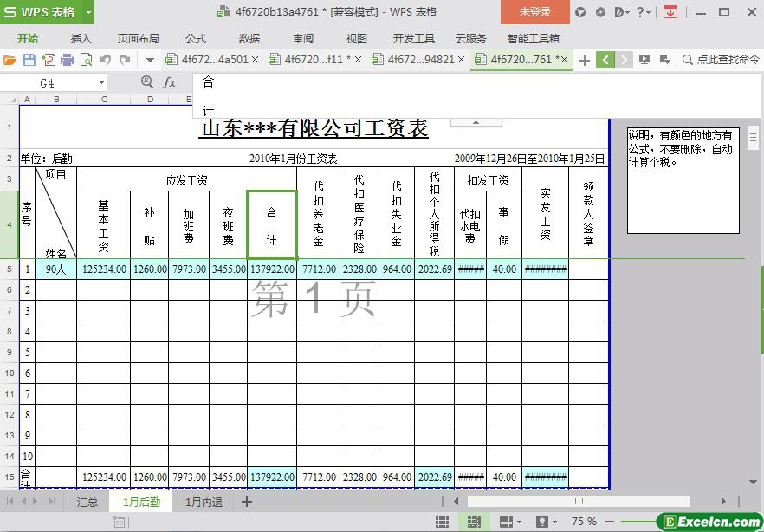764x532 pixels.
Task: Click the Save icon in quick toolbar
Action: 29,60
